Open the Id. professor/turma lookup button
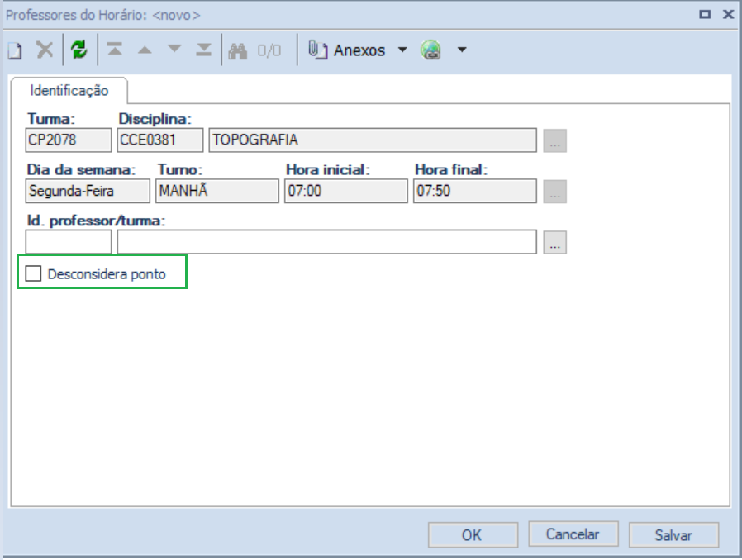 tap(555, 242)
